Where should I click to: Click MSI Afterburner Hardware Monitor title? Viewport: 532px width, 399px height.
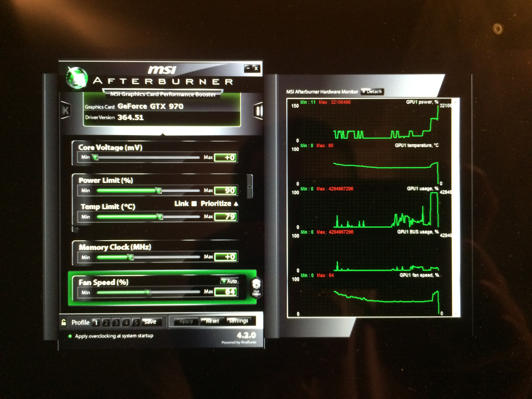click(322, 92)
